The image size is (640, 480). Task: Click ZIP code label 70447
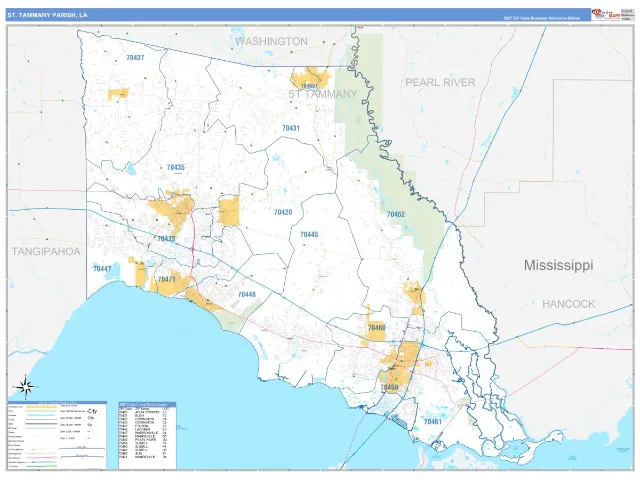tap(102, 269)
